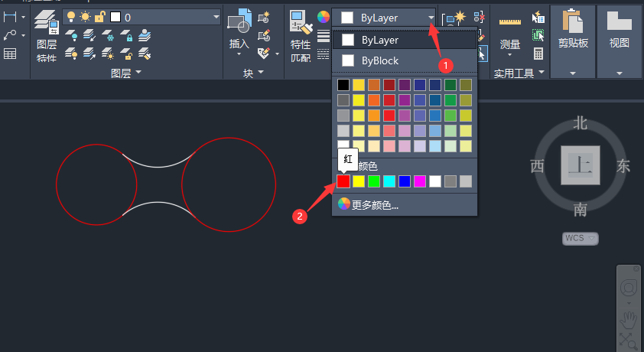Click the match layer brush icon
Image resolution: width=644 pixels, height=352 pixels.
click(x=145, y=54)
